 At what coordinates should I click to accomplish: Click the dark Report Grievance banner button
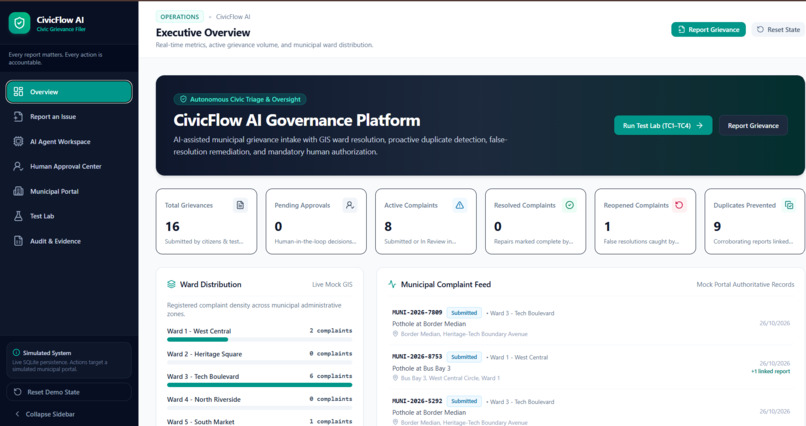coord(753,125)
